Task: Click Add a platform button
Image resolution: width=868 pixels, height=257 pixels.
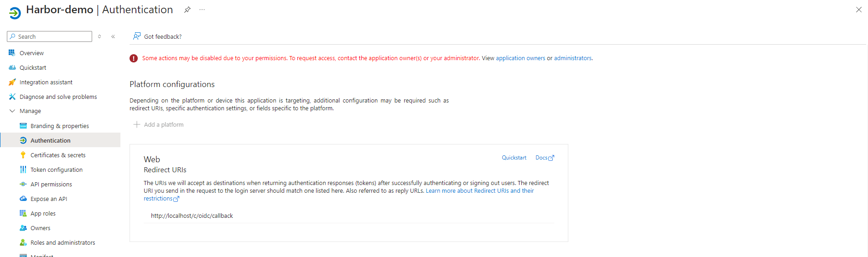Action: 158,124
